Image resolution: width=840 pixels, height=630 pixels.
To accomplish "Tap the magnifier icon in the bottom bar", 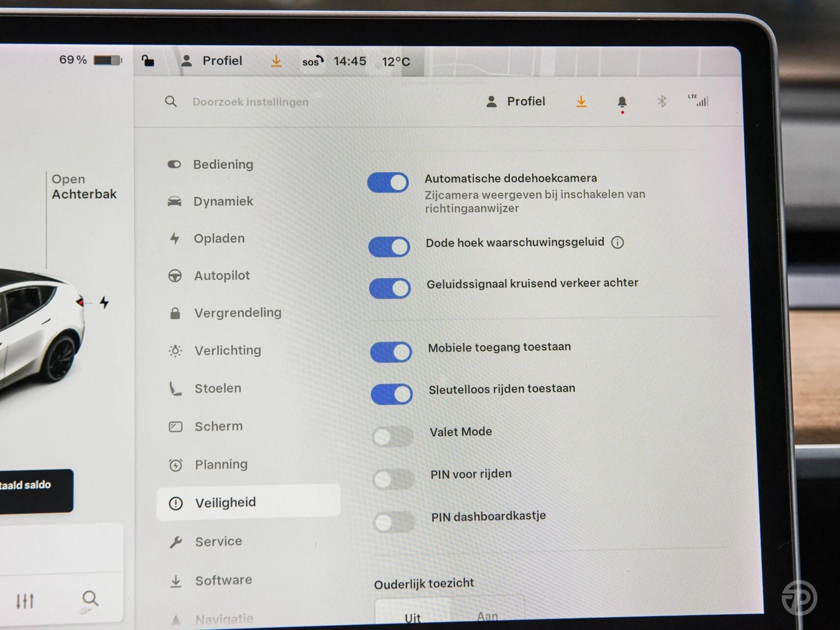I will pos(90,599).
